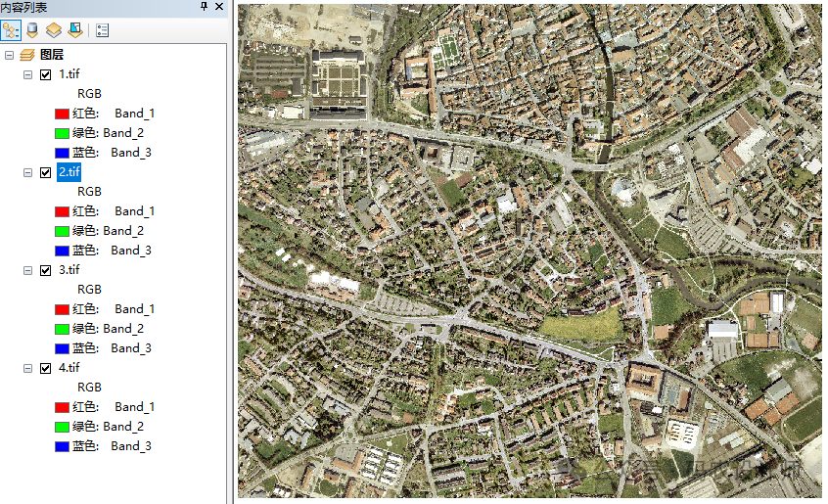Pin the 内容列表 panel with auto-hide icon

204,7
